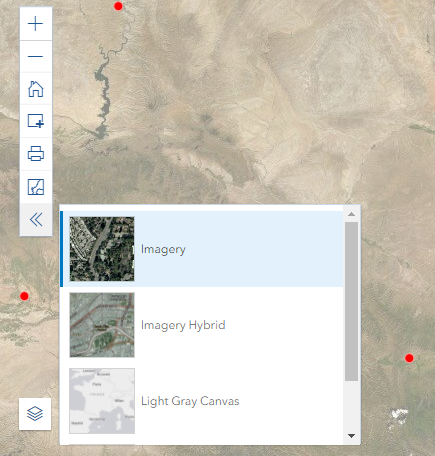Click the basemap list scroll up arrow
The height and width of the screenshot is (456, 435).
(x=351, y=214)
